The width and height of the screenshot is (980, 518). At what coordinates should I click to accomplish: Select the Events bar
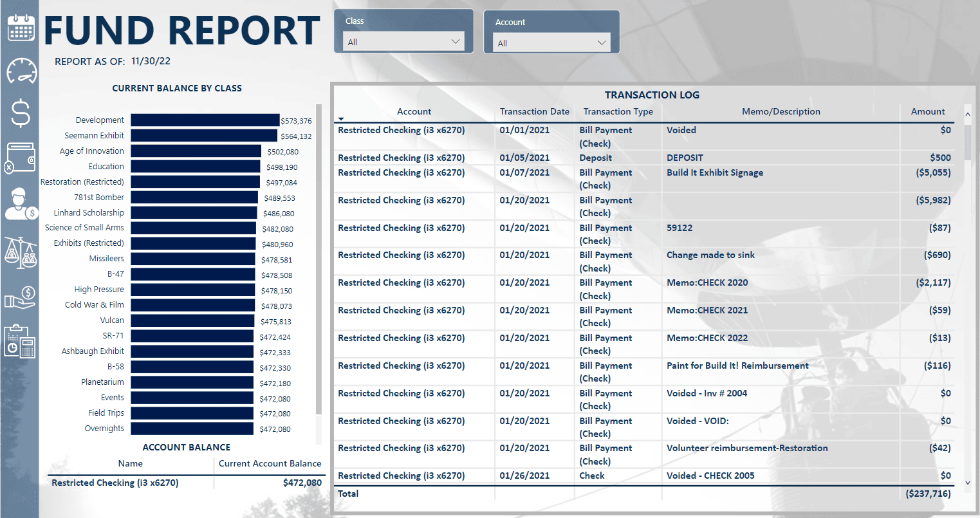pos(192,398)
